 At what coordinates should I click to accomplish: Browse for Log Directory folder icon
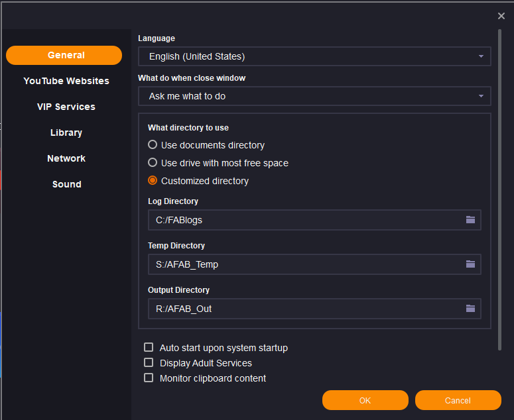tap(470, 220)
